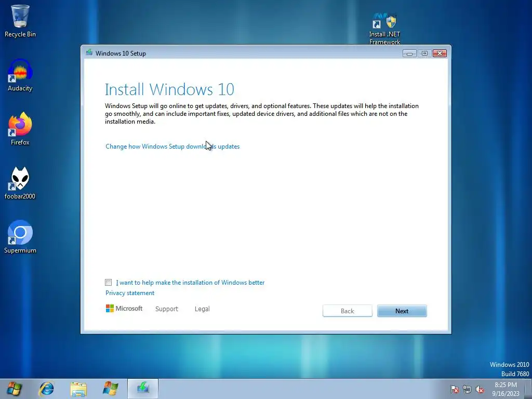Open Internet Explorer from the taskbar
The width and height of the screenshot is (532, 399).
point(46,389)
